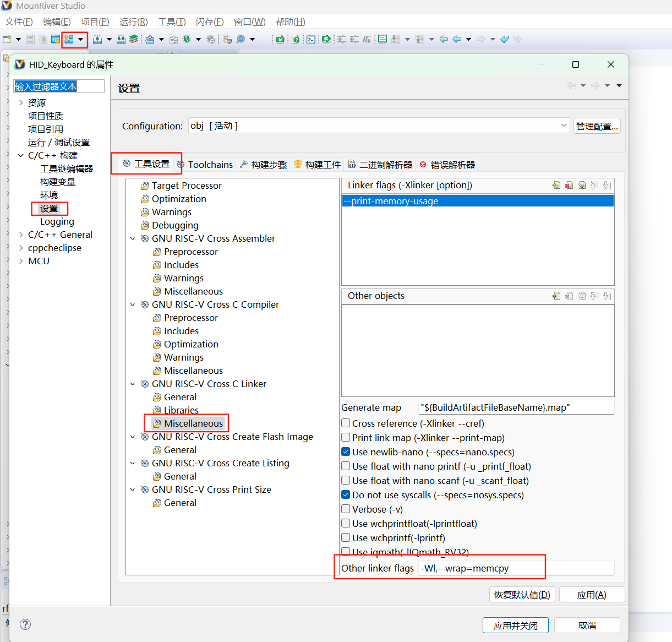Image resolution: width=672 pixels, height=642 pixels.
Task: Click the Search magnifier toolbar icon
Action: (x=241, y=39)
